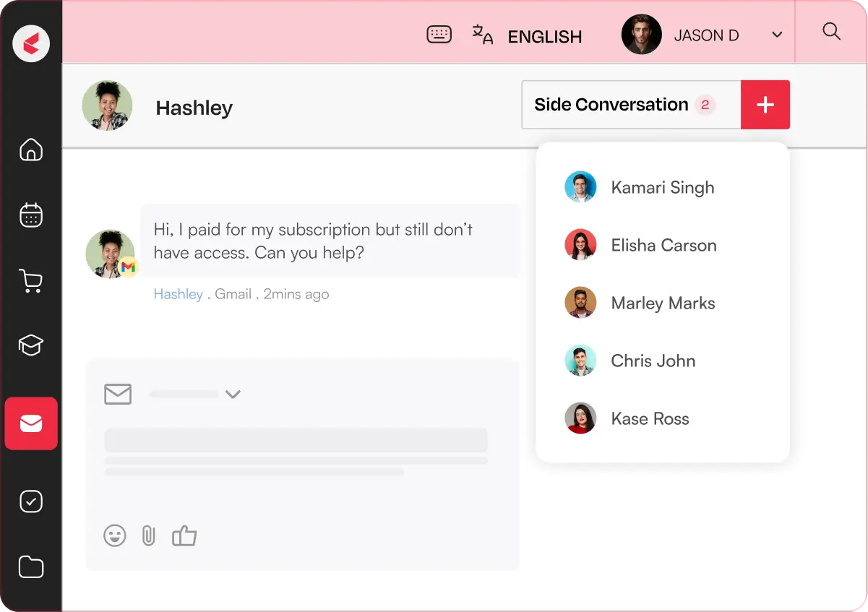Insert emoji with the smiley icon
Image resolution: width=868 pixels, height=612 pixels.
115,535
